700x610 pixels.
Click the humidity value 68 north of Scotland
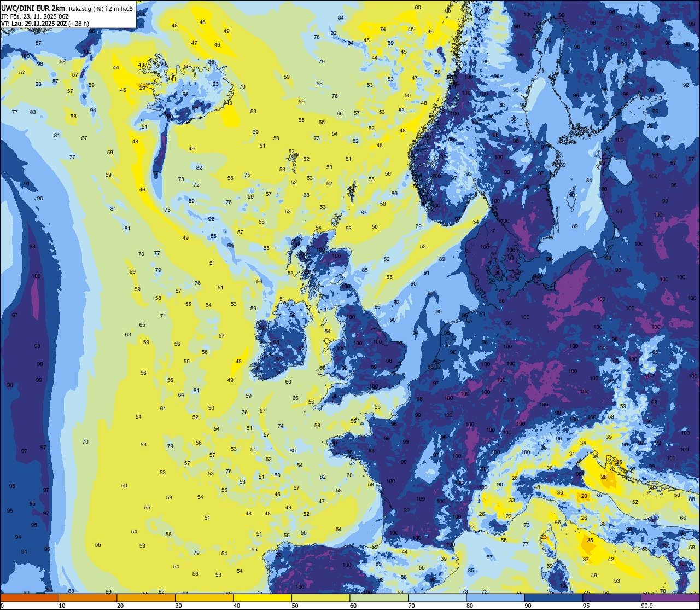306,195
